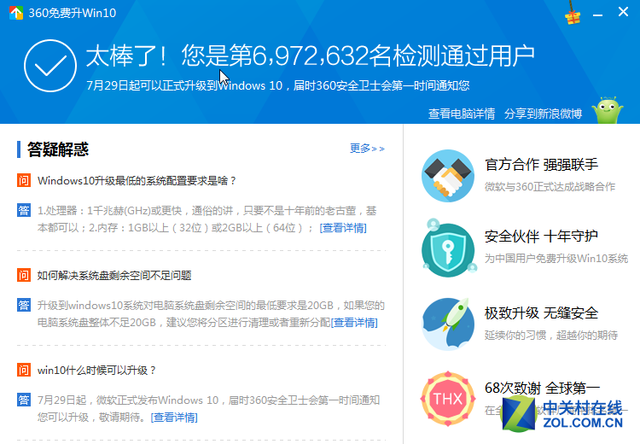Click the handshake icon for 官方合作
This screenshot has width=640, height=444.
[x=448, y=175]
